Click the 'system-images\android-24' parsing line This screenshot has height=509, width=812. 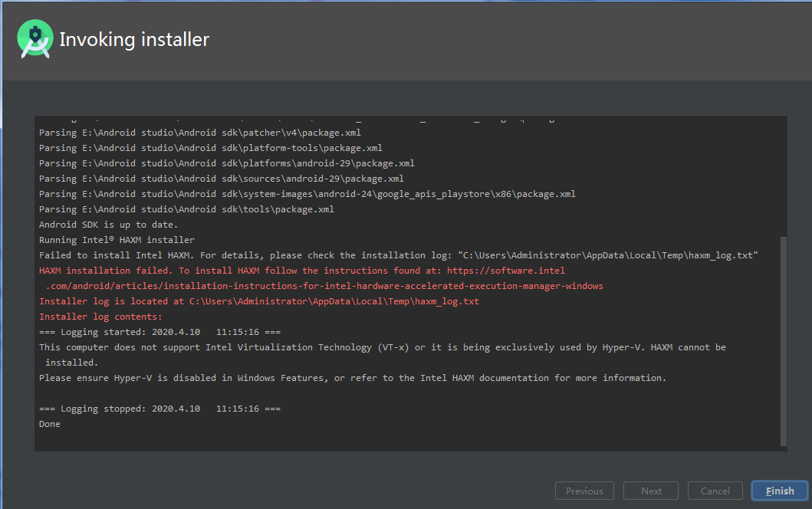point(307,194)
